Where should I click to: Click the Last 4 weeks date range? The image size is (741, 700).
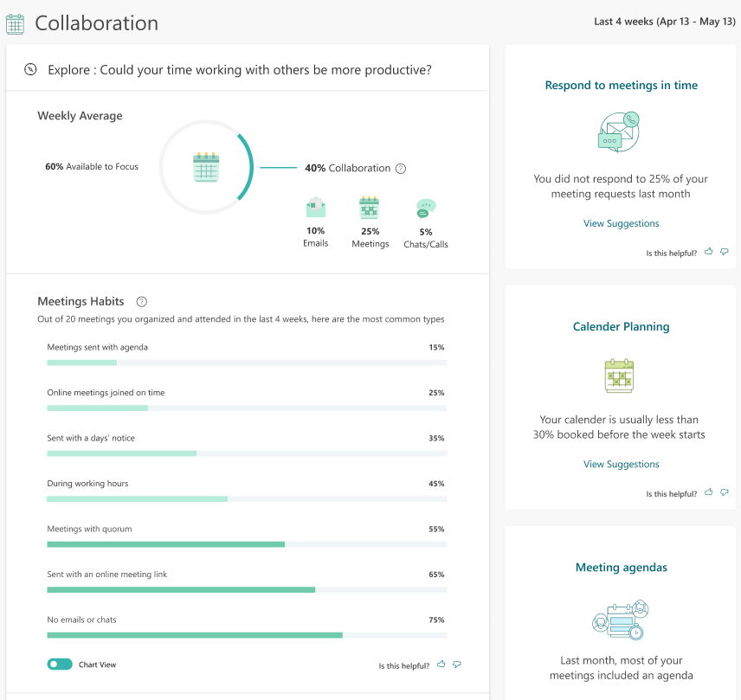pos(664,22)
